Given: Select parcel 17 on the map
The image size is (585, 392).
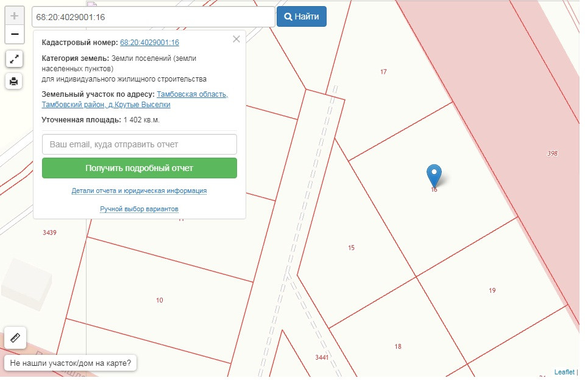Looking at the screenshot, I should click(383, 72).
